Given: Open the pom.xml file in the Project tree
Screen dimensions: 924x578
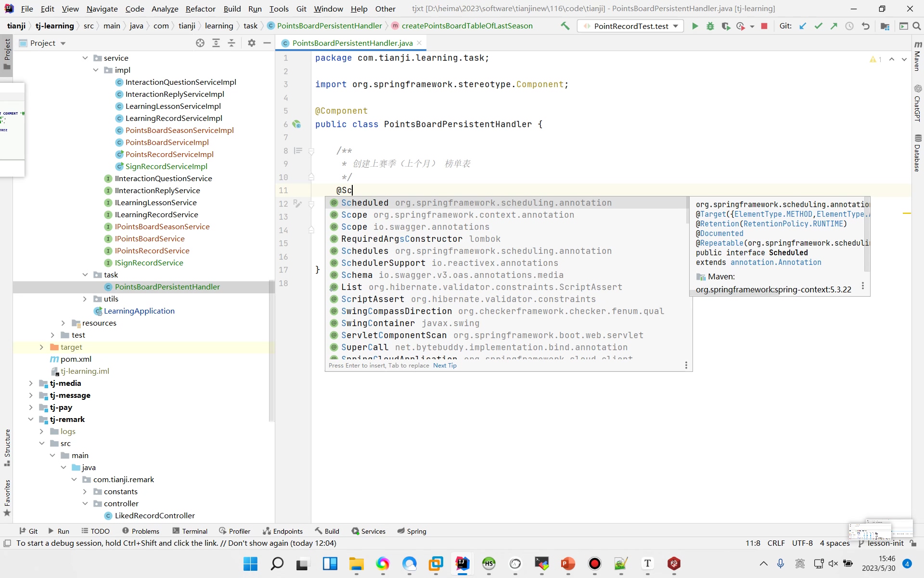Looking at the screenshot, I should (76, 359).
